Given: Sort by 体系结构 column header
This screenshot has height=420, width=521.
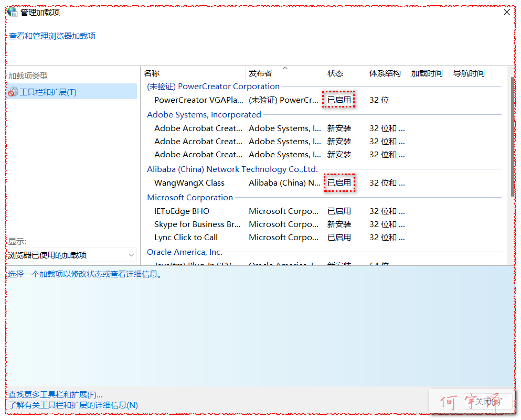Looking at the screenshot, I should (x=387, y=73).
